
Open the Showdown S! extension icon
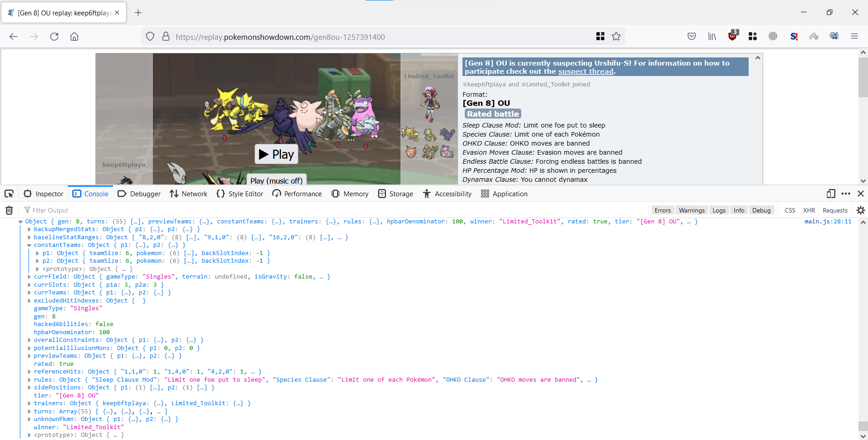(x=794, y=37)
